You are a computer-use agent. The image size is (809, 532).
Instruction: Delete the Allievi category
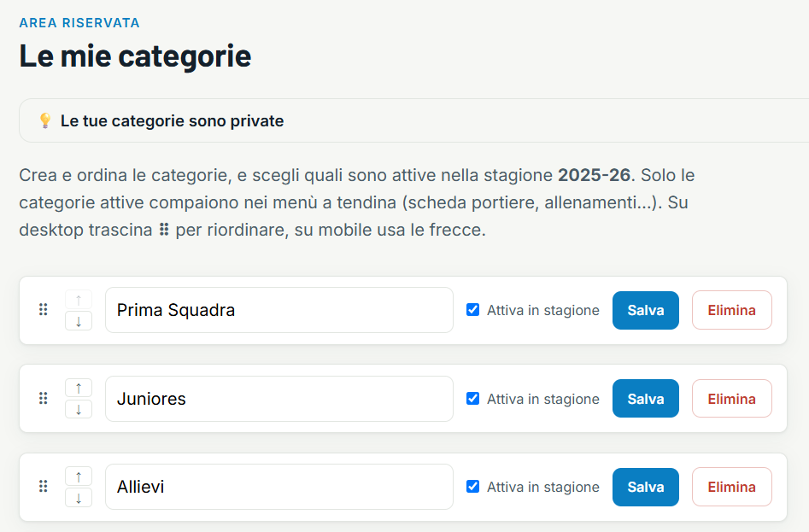pos(731,487)
